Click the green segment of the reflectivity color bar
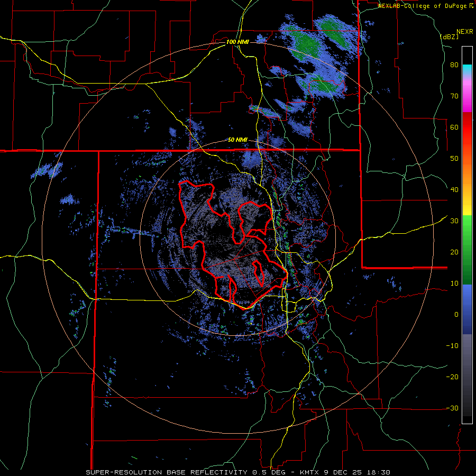The width and height of the screenshot is (476, 476). [467, 250]
